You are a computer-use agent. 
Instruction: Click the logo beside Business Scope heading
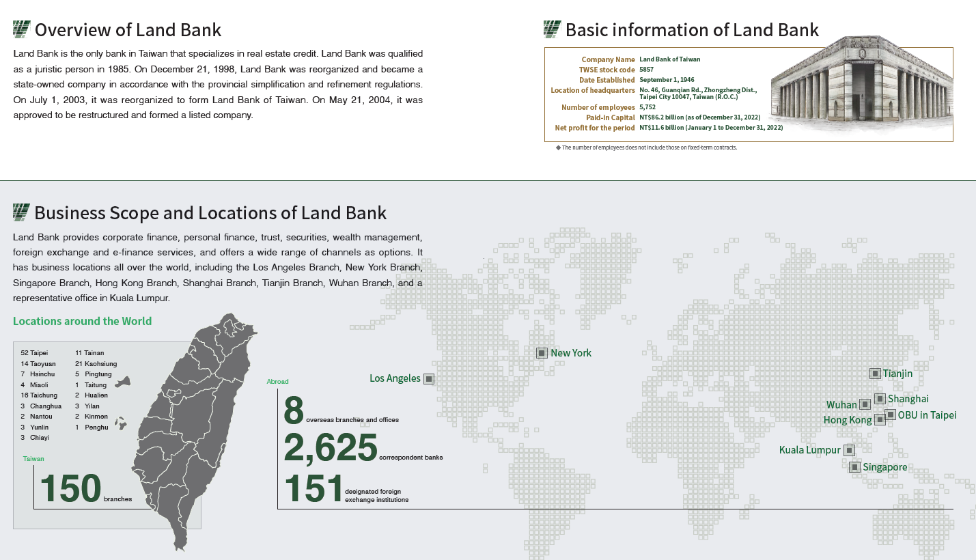[22, 212]
